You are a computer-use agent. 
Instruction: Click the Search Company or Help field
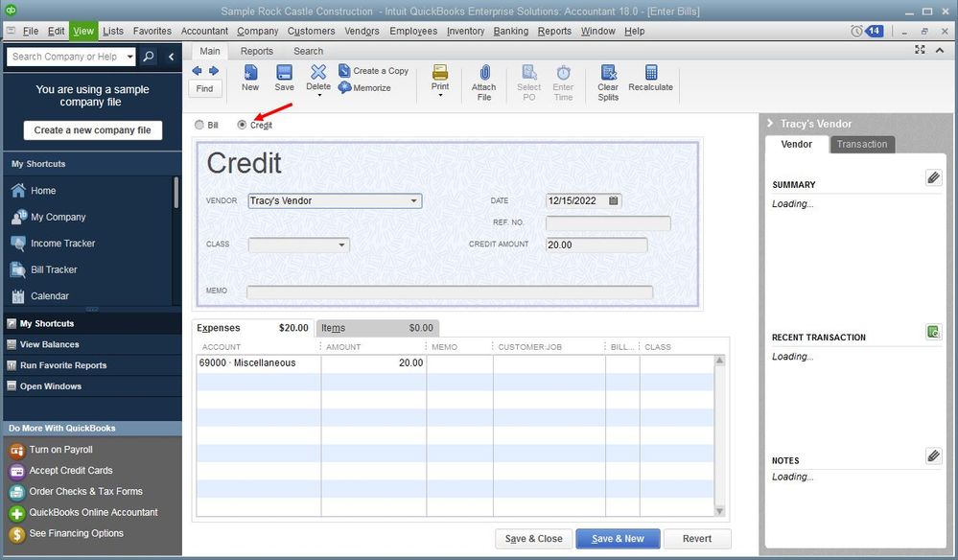pos(66,57)
